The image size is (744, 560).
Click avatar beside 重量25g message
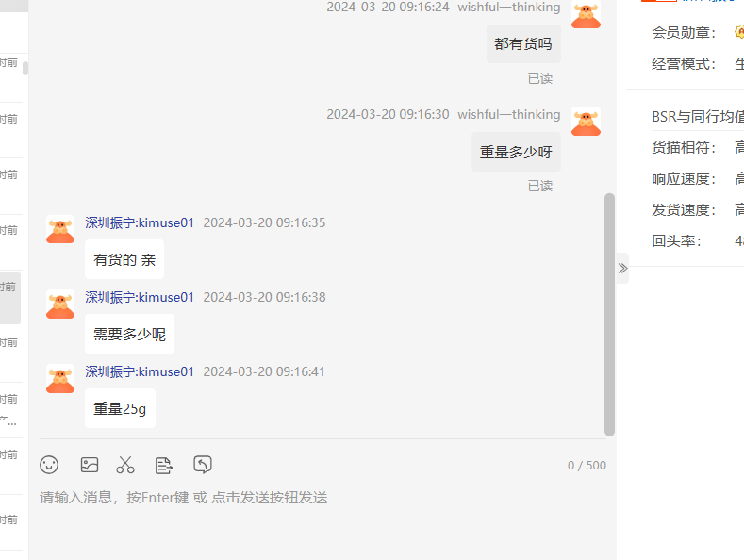60,379
